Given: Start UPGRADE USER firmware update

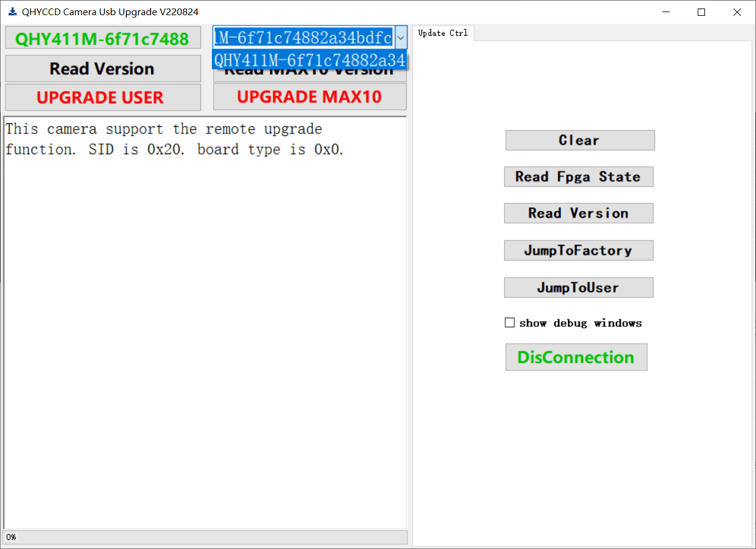Looking at the screenshot, I should pos(103,97).
